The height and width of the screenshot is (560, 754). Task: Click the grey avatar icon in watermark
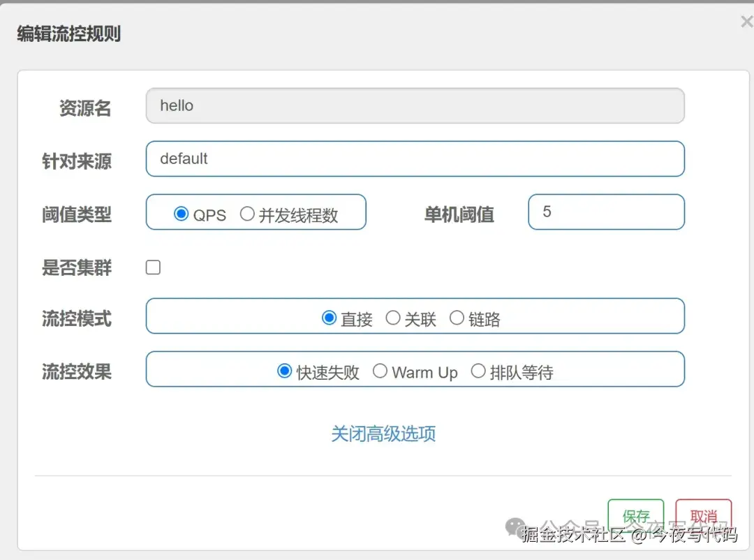[x=515, y=526]
